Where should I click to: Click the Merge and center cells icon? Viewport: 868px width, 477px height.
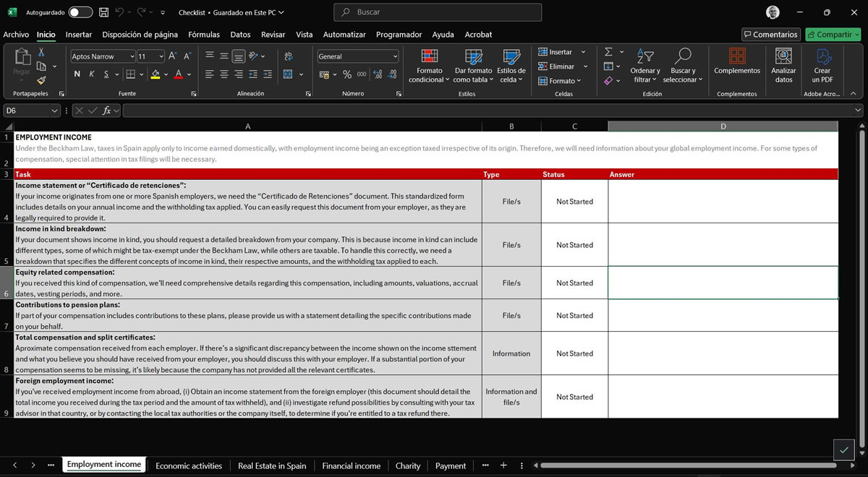(x=288, y=74)
